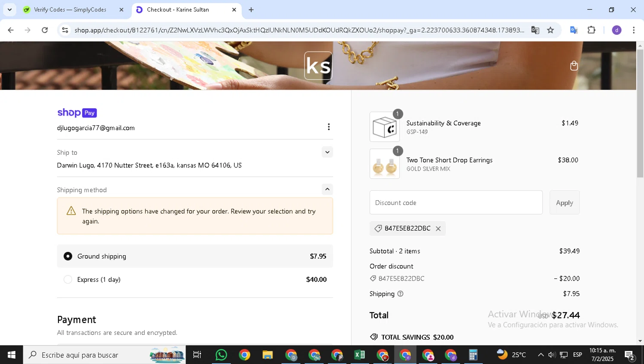Open the Sustainability & Coverage product thumbnail

coord(385,127)
